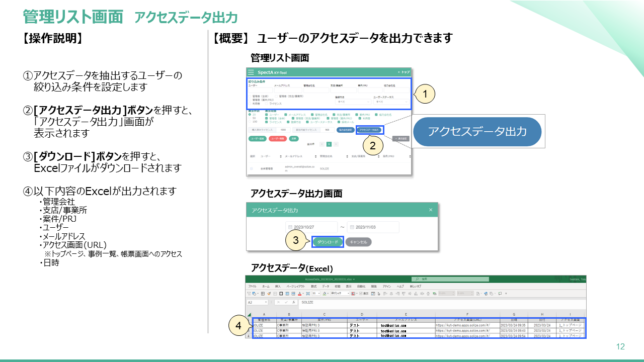
Task: Open the ユーザーステータス dropdown
Action: pos(390,102)
